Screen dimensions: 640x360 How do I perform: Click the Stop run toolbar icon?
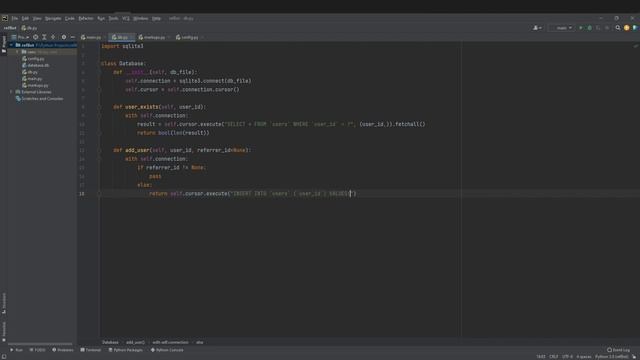[x=607, y=28]
